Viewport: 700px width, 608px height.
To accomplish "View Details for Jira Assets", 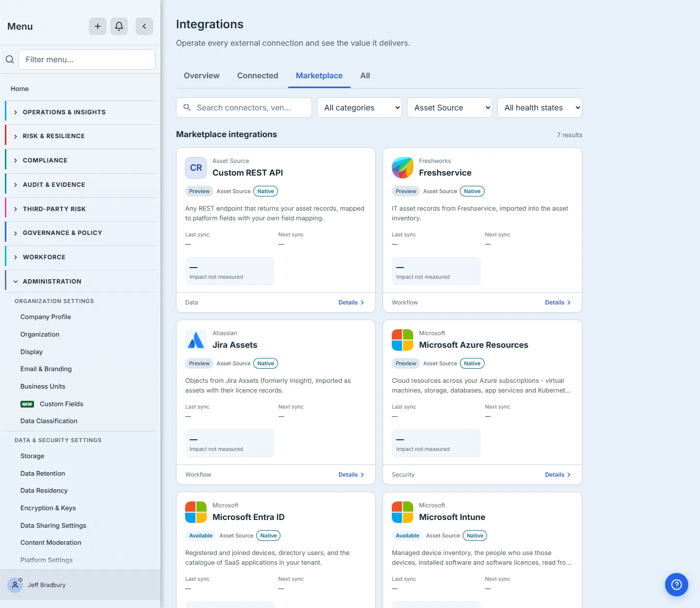I will 351,475.
